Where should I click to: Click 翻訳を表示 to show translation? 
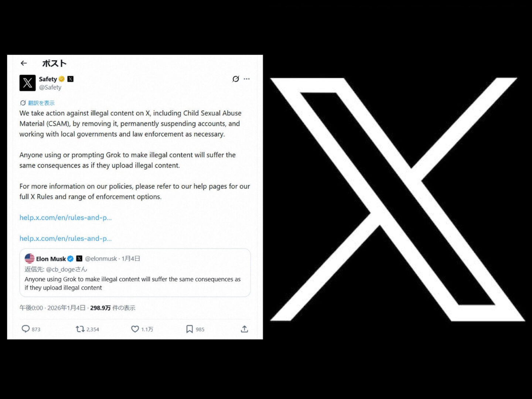(x=41, y=103)
